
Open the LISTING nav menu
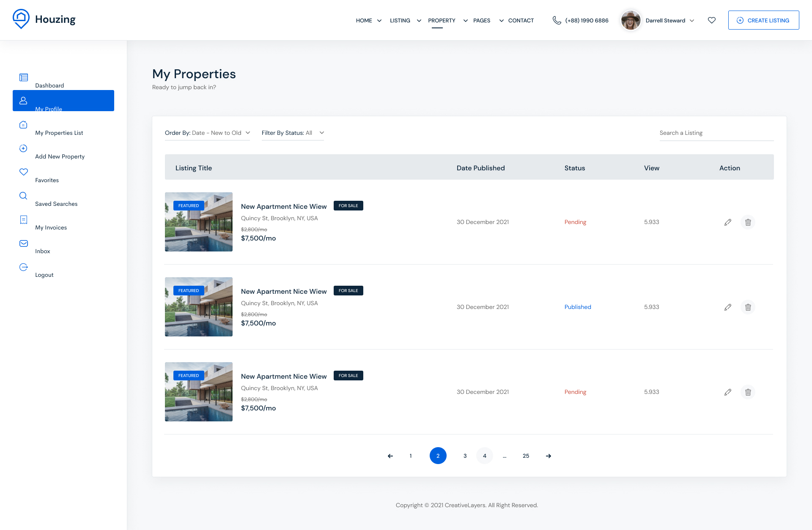[x=400, y=20]
